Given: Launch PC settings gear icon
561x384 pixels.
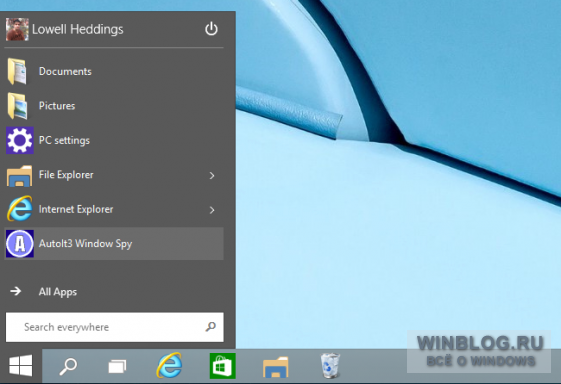Looking at the screenshot, I should coord(20,140).
